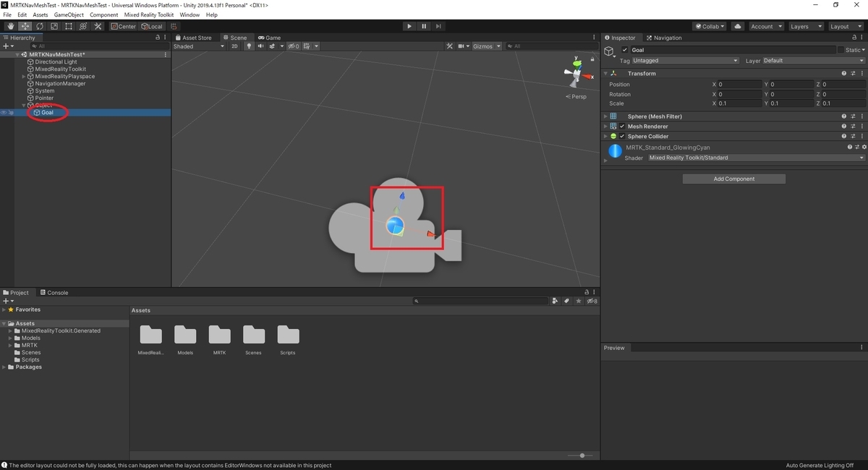Click the Pause button
The height and width of the screenshot is (470, 868).
[x=424, y=27]
